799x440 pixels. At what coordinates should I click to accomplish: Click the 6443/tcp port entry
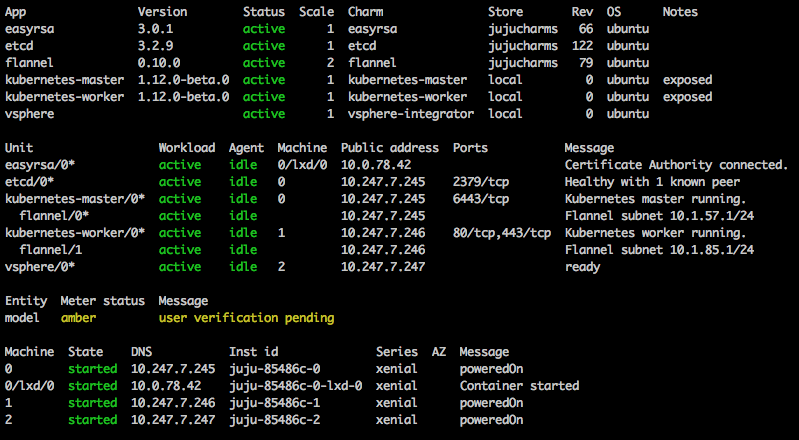[x=481, y=199]
